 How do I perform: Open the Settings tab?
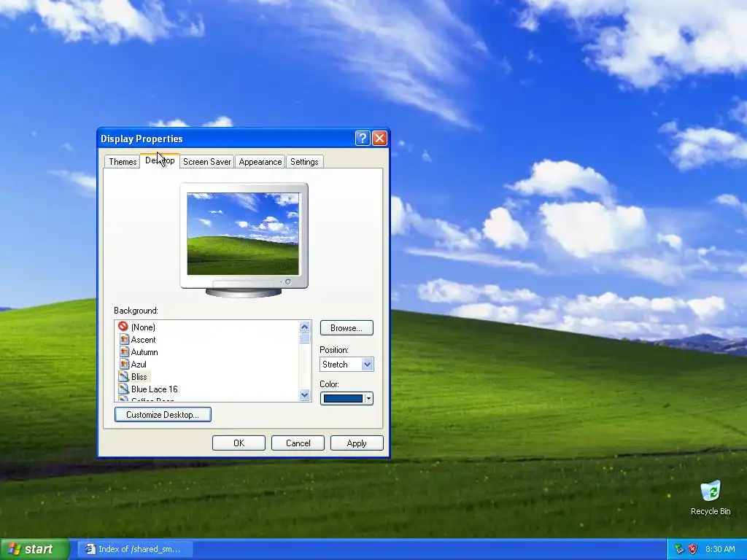point(304,161)
